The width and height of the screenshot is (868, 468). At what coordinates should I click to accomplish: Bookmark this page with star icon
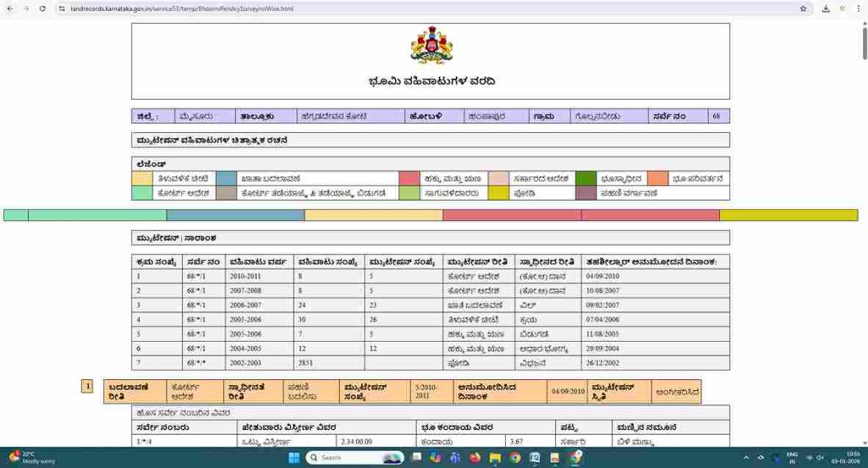click(x=803, y=8)
